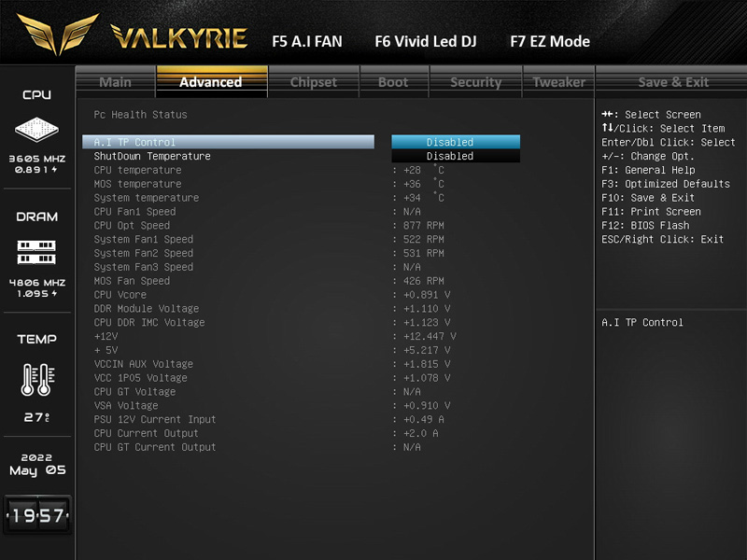Click the CPU GT Voltage label
This screenshot has width=747, height=560.
coord(134,391)
